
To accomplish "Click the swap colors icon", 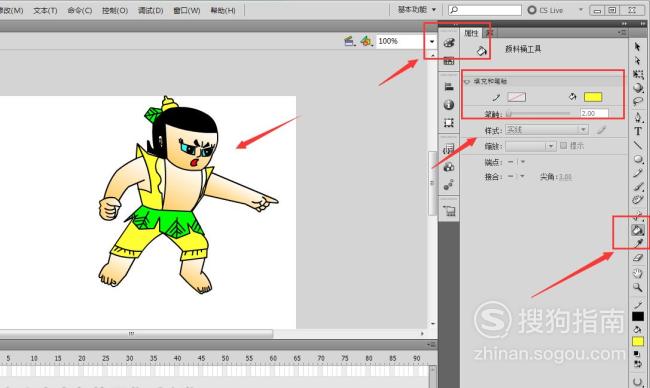I will pyautogui.click(x=638, y=364).
